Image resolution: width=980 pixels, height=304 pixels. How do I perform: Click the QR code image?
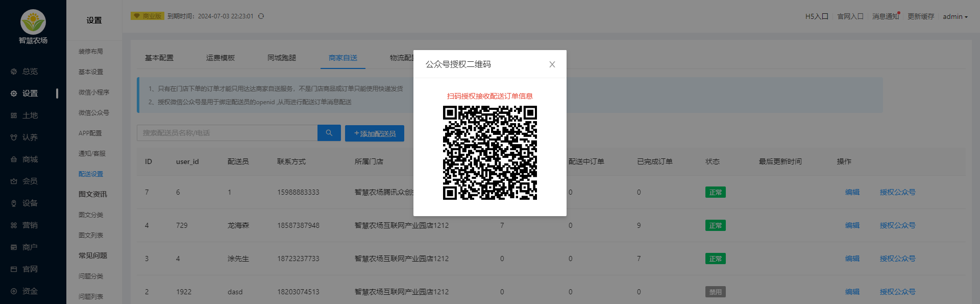point(490,153)
